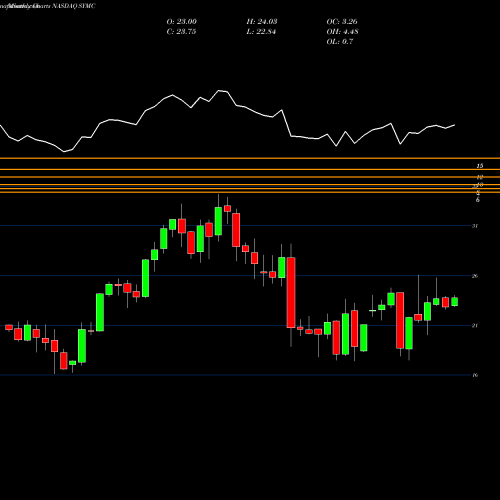Click the high value H: 24.03
This screenshot has height=500, width=500.
[262, 22]
